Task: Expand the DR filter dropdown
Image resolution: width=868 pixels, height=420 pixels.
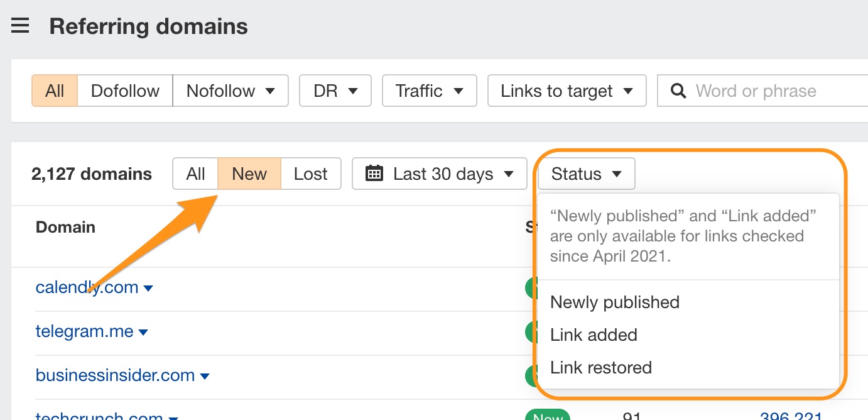Action: (x=335, y=91)
